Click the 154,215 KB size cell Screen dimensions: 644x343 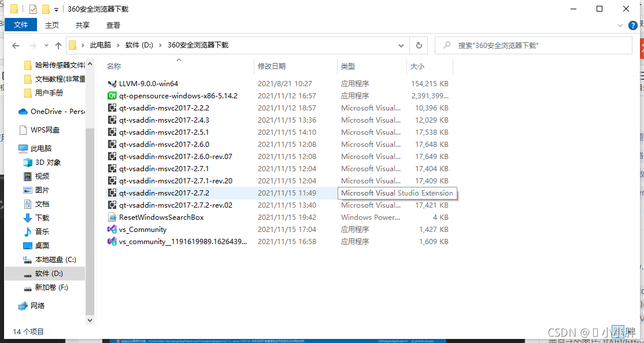[430, 84]
